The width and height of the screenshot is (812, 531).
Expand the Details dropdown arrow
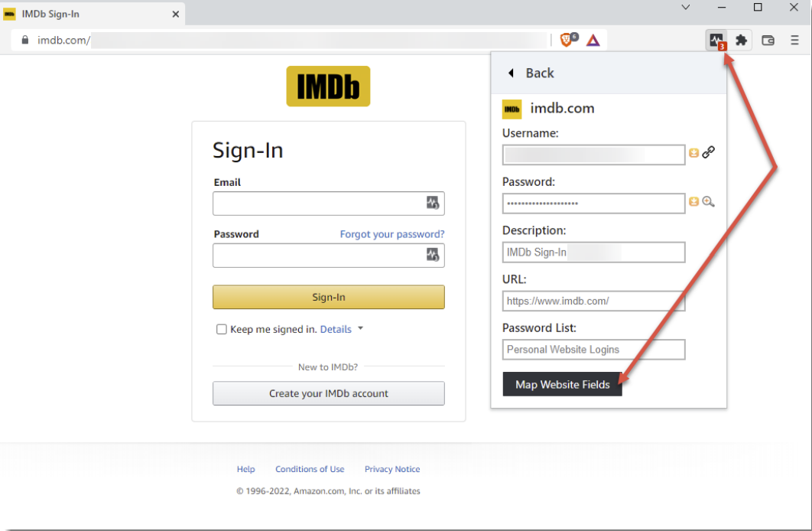pos(360,328)
